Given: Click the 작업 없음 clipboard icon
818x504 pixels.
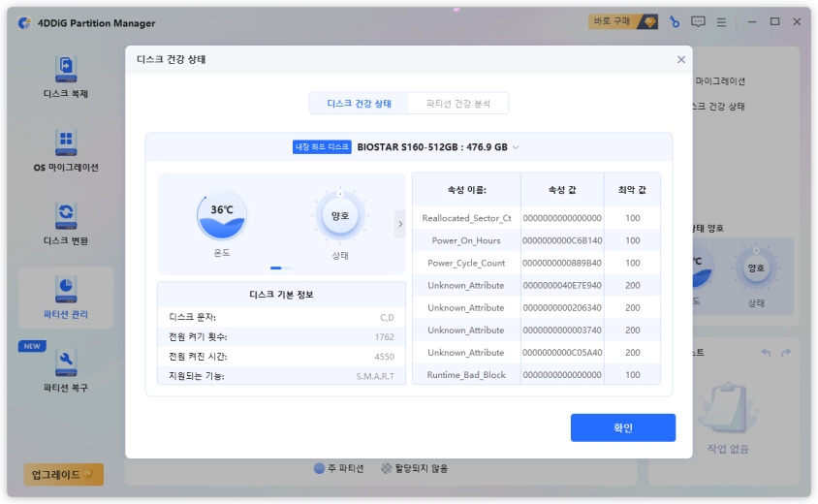Looking at the screenshot, I should tap(728, 408).
